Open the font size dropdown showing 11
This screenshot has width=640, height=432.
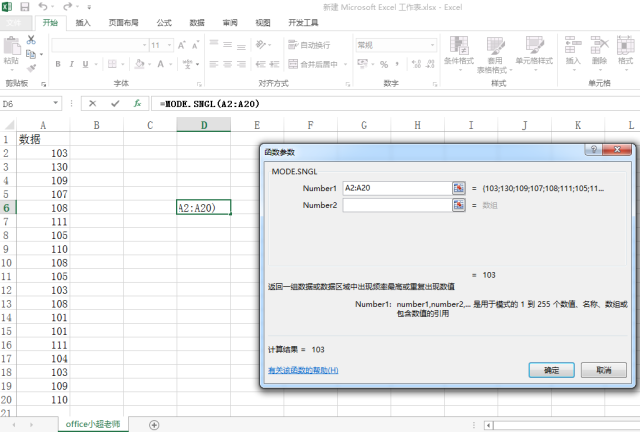coord(169,45)
